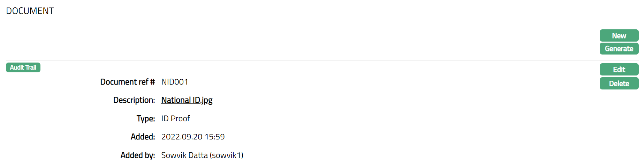Click the Added field label
This screenshot has width=644, height=166.
click(x=143, y=137)
